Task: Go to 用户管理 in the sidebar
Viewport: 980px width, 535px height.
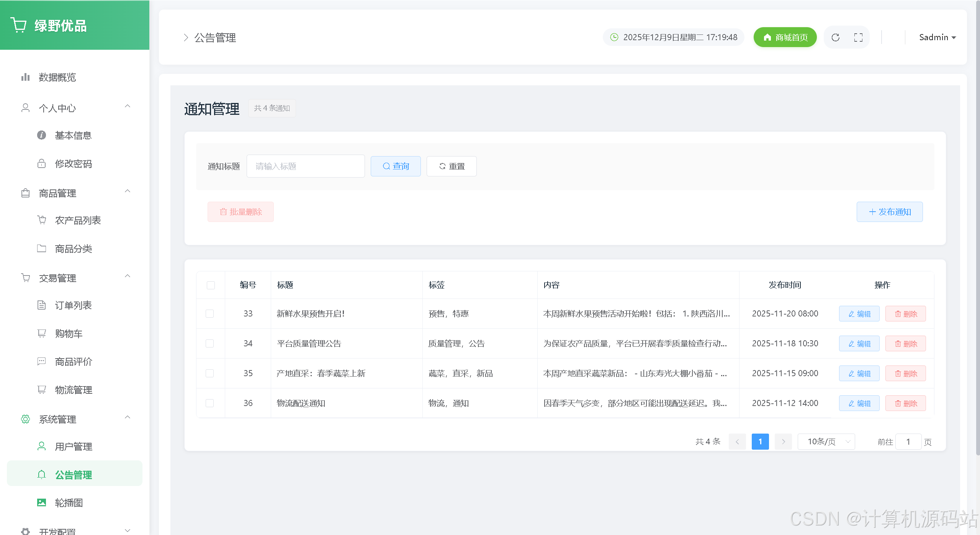Action: click(73, 447)
